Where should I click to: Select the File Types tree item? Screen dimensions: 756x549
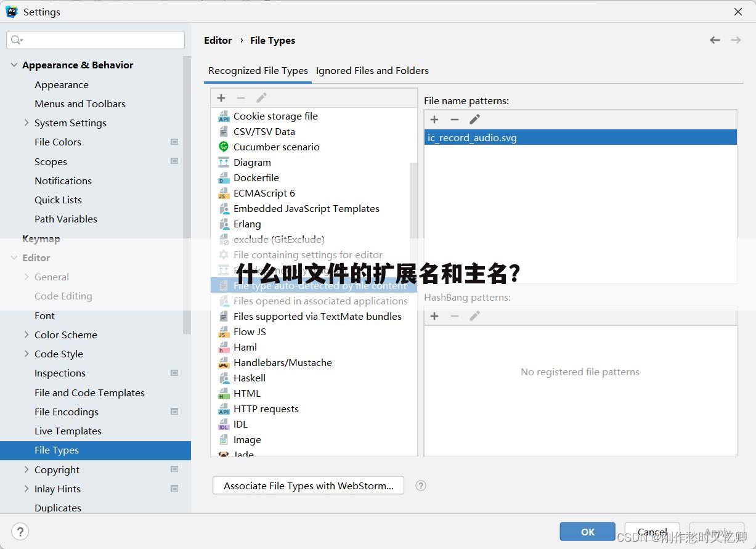coord(96,450)
